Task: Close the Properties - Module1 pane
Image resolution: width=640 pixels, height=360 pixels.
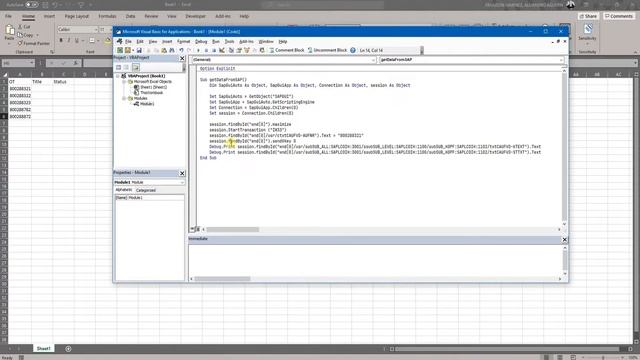Action: pos(182,173)
